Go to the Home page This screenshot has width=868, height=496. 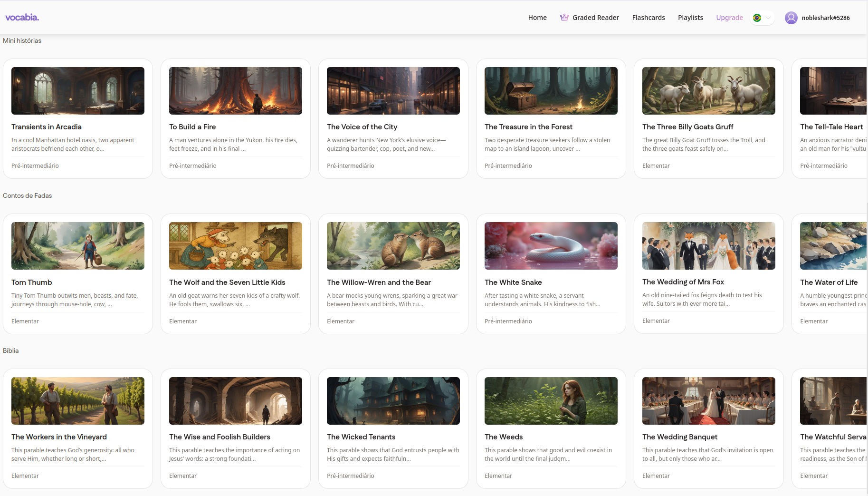pos(537,18)
